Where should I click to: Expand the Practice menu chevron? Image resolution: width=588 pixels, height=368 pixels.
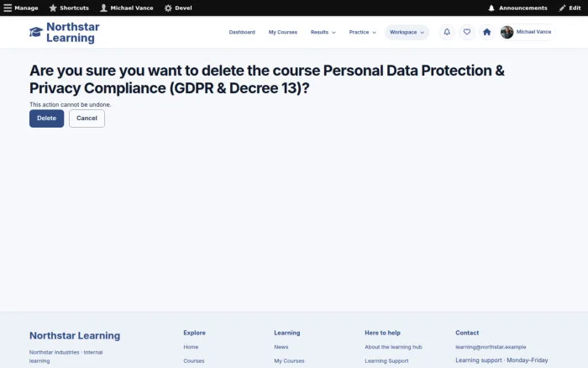tap(375, 33)
